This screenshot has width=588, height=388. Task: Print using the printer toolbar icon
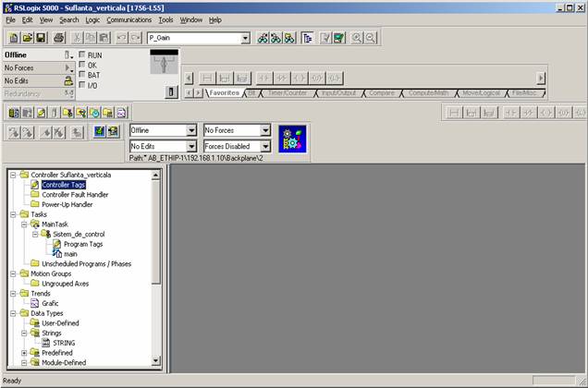click(x=59, y=38)
